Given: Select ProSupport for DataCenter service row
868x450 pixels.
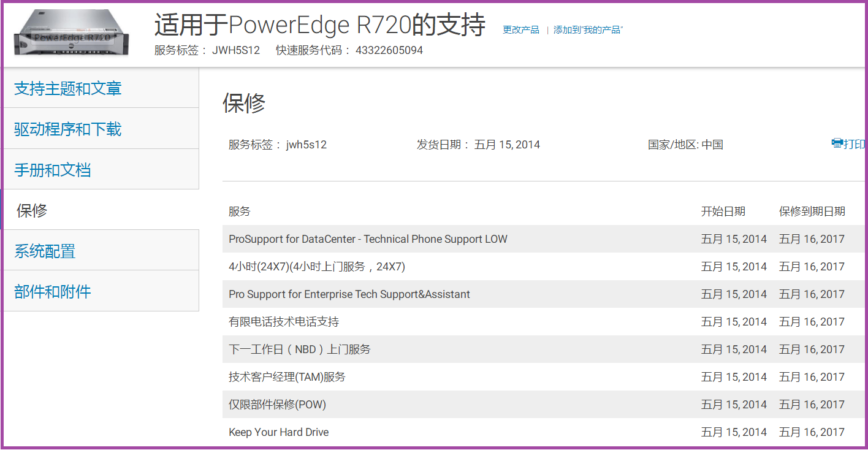Looking at the screenshot, I should 368,239.
